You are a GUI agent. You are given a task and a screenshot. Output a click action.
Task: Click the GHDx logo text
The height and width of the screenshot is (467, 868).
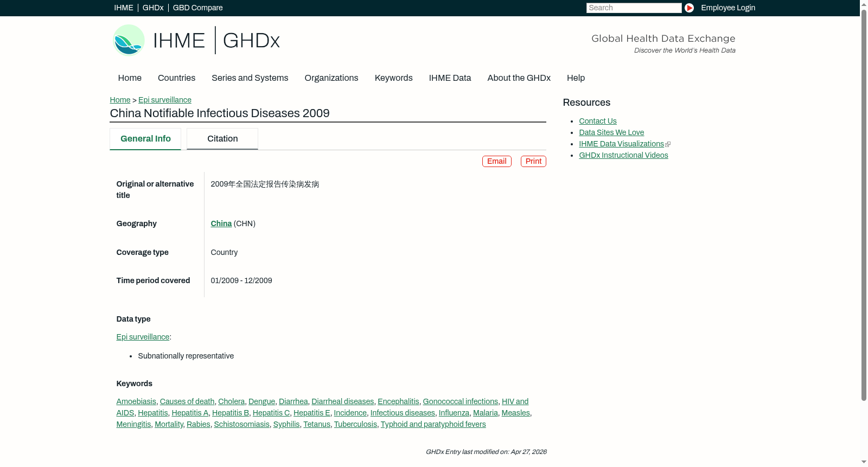(x=251, y=41)
